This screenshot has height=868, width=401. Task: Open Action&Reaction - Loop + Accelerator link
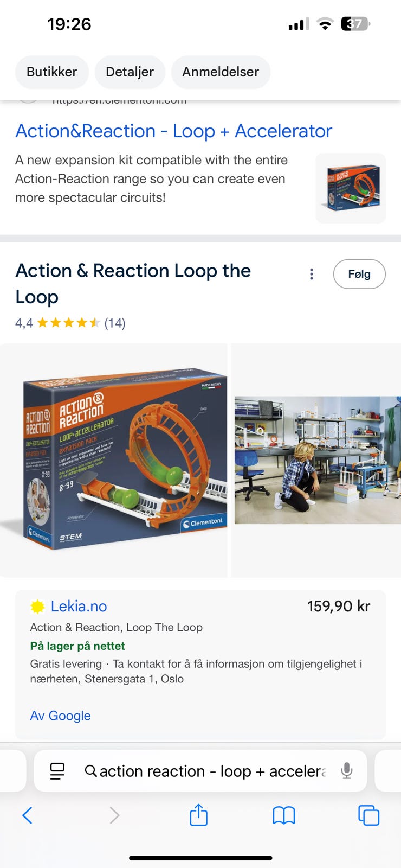pos(173,131)
